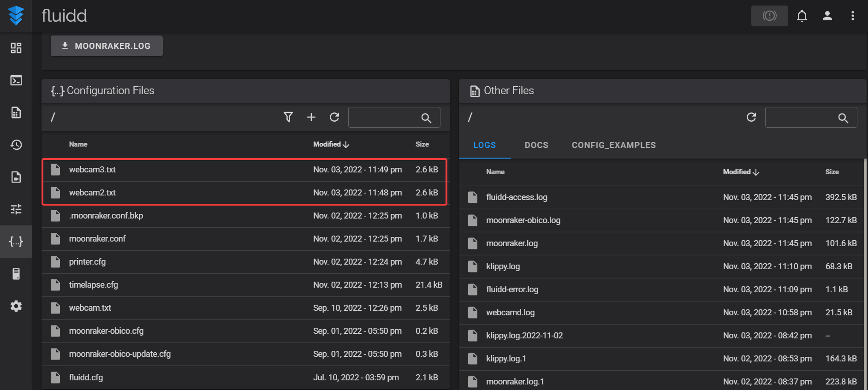Switch to the LOGS tab
This screenshot has width=868, height=390.
tap(485, 145)
